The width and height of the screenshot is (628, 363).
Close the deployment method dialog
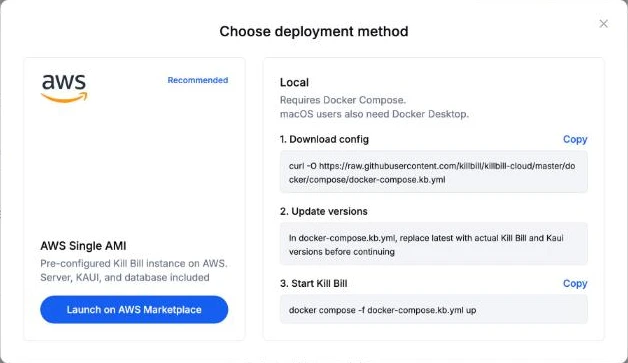604,24
